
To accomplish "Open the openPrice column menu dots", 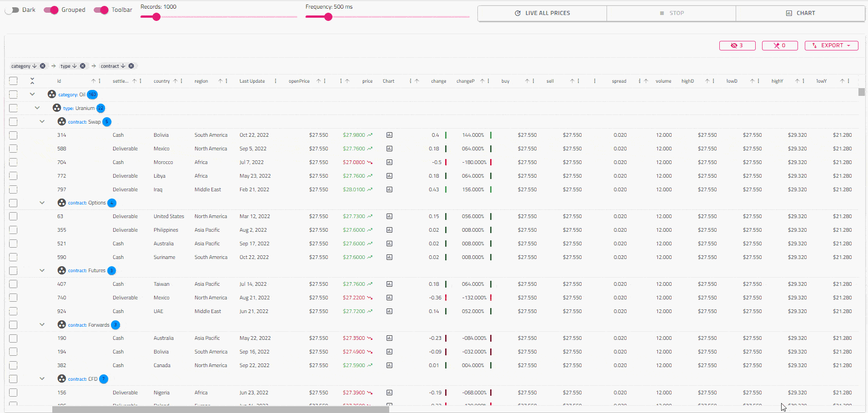I will coord(325,81).
